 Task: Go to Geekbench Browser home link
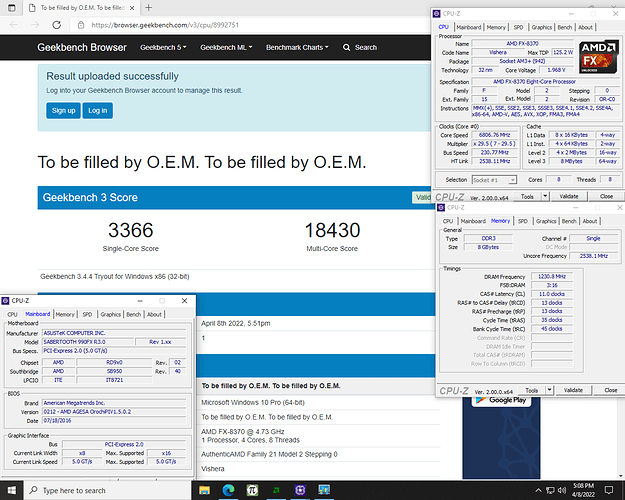[x=82, y=47]
